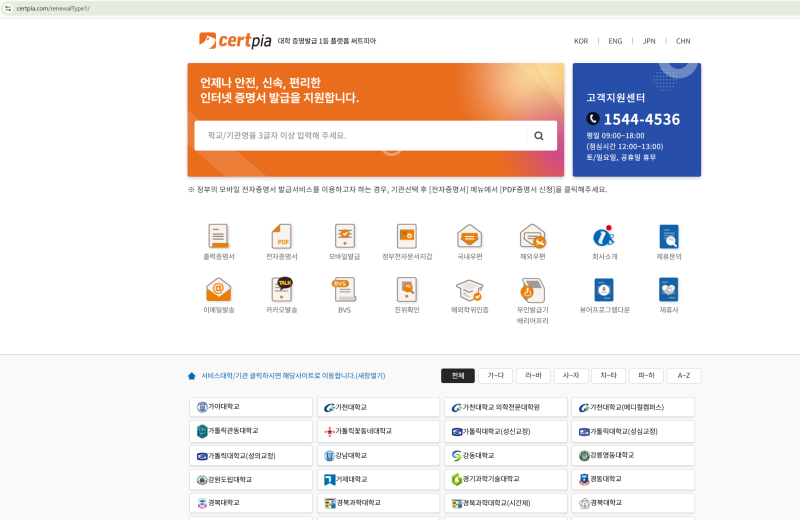Open the 진위확인 authenticity check icon
Screen dimensions: 800x520
pos(407,289)
